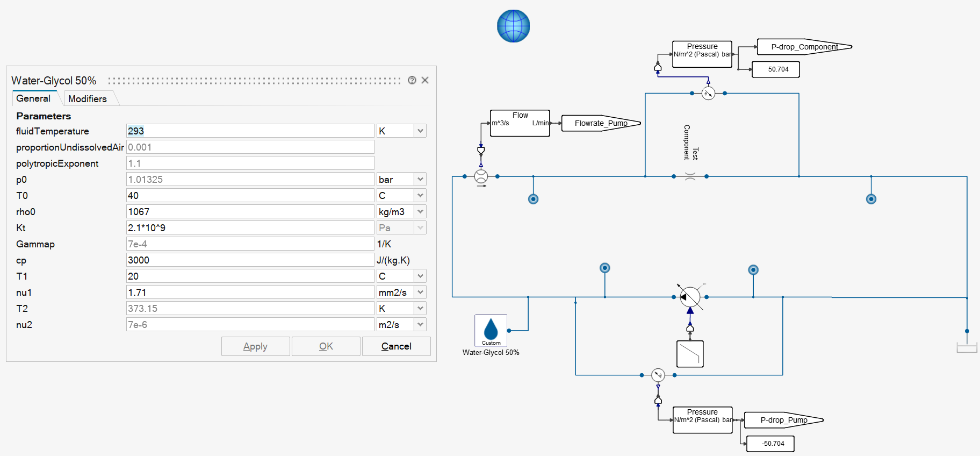The image size is (980, 456).
Task: Open help for Water-Glycol 50% dialog
Action: pyautogui.click(x=412, y=80)
